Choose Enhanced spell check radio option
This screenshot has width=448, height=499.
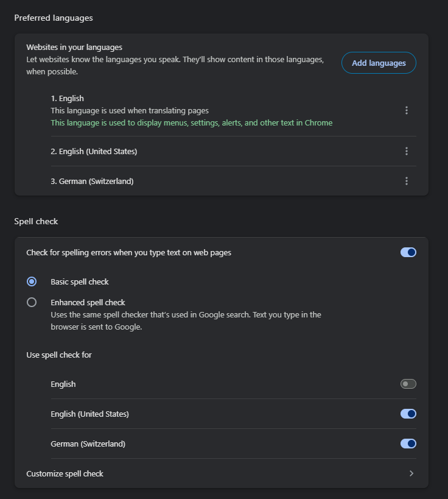32,302
